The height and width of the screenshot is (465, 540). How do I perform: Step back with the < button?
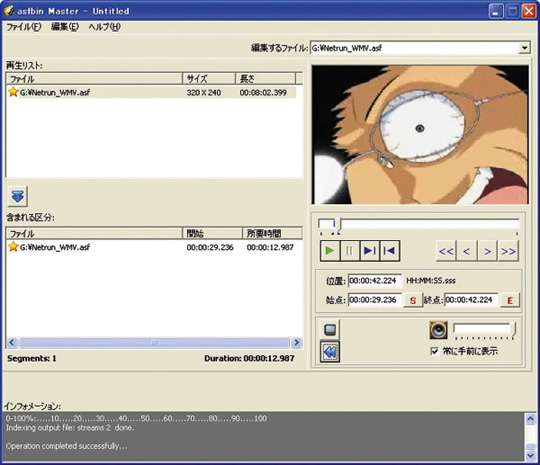coord(467,251)
